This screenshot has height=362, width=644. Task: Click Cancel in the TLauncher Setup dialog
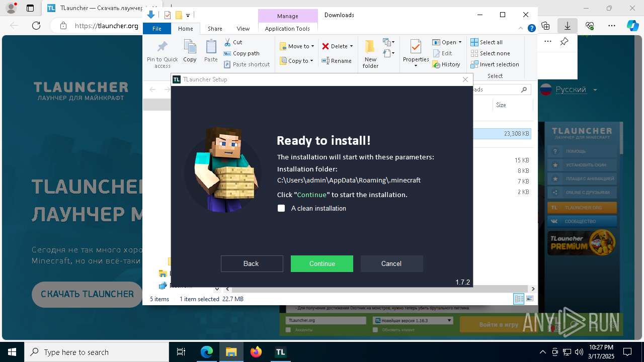(391, 263)
